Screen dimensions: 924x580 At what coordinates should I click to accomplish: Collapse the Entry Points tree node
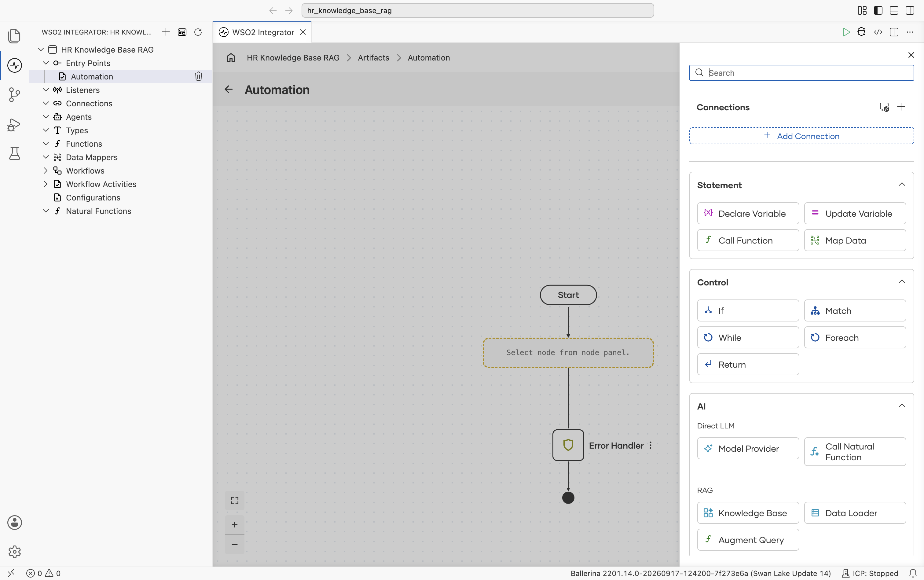coord(46,63)
